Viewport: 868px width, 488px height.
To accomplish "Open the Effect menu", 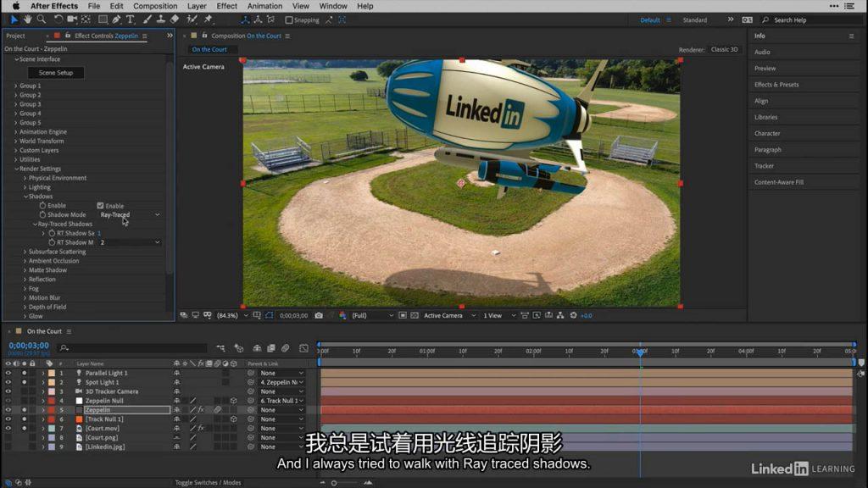I will 226,6.
